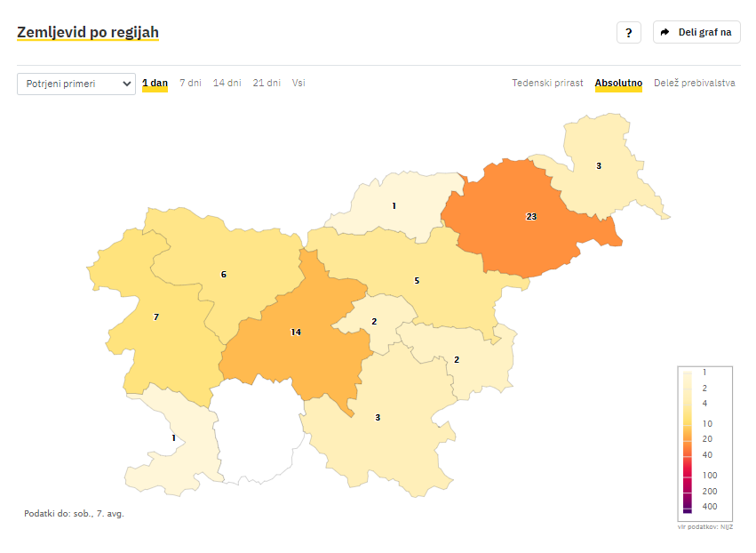
Task: Click the share arrow icon
Action: point(664,32)
